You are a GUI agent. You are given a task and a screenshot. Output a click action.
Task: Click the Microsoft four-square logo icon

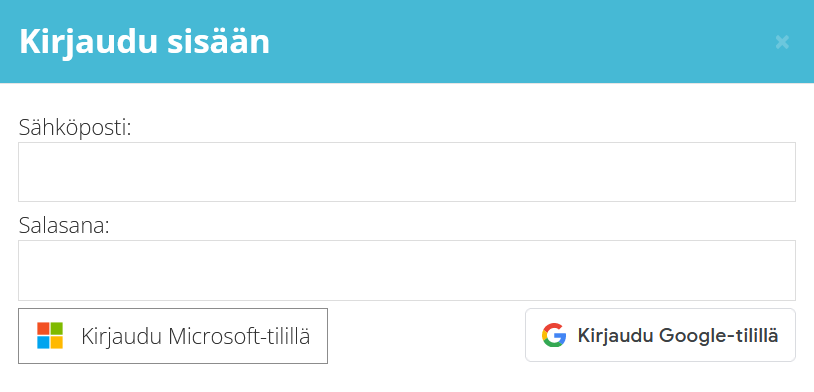click(x=50, y=335)
